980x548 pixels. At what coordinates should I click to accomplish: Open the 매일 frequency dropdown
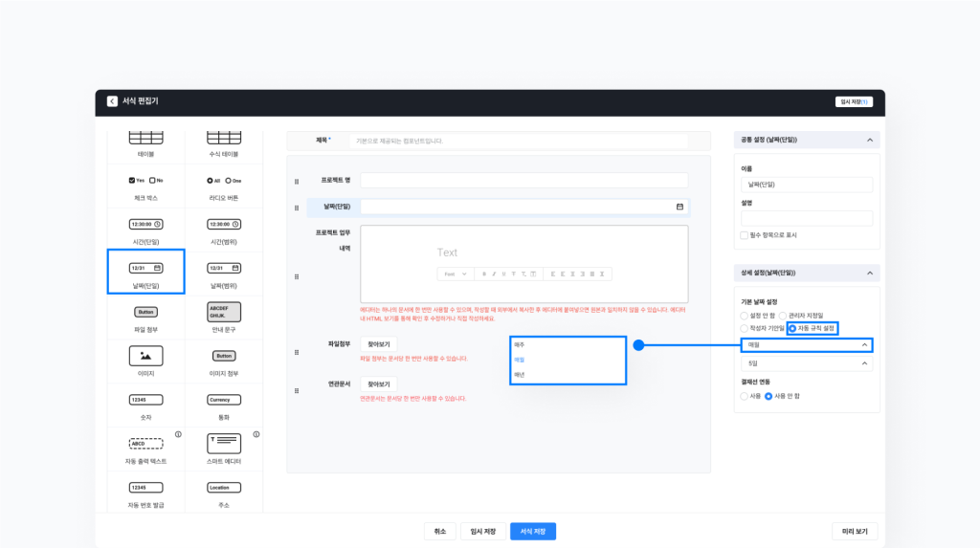807,344
